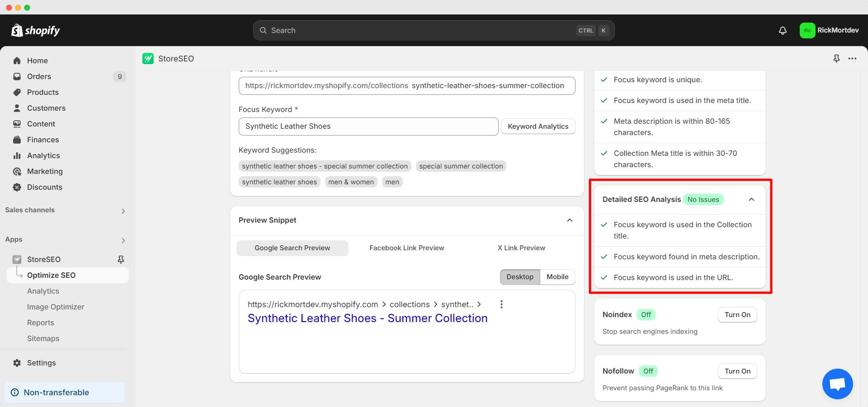
Task: Click the Noindex Off status badge
Action: [646, 314]
